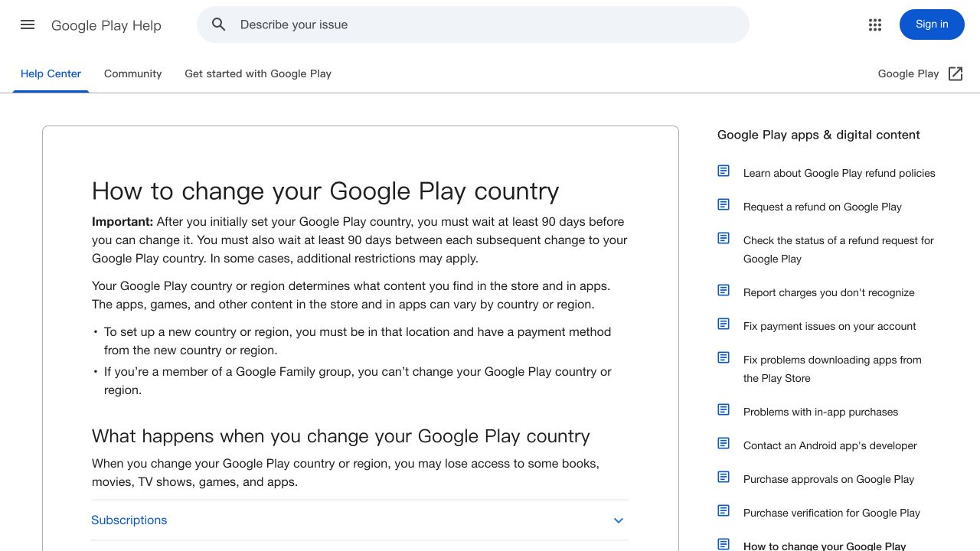
Task: Click article icon beside Purchase approvals
Action: 724,477
